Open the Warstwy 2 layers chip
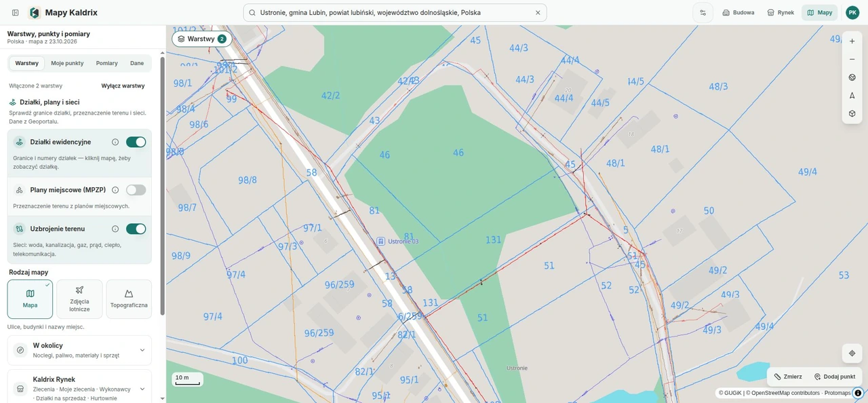Screen dimensions: 868x403 point(202,39)
